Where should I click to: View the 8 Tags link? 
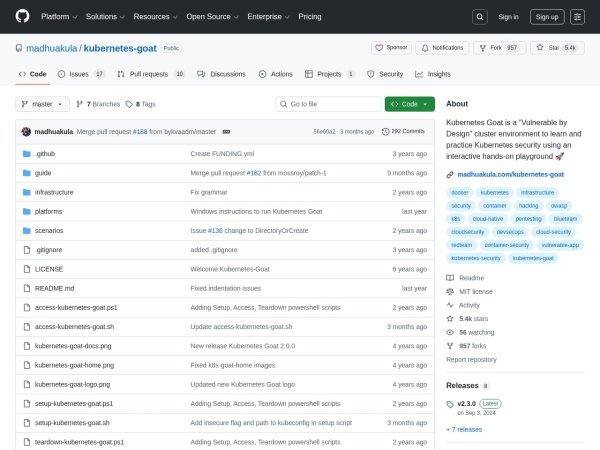point(141,104)
